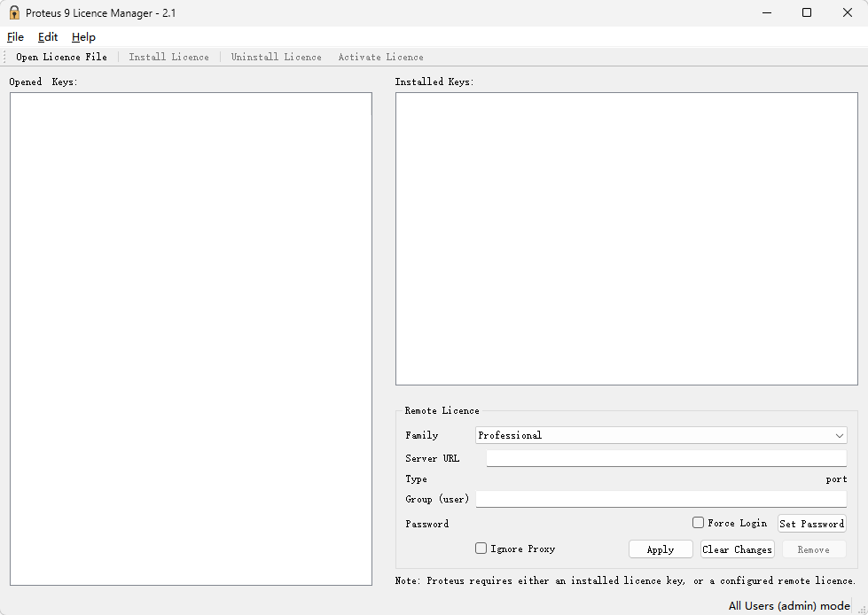Click the All Users (admin) mode status text
This screenshot has width=868, height=615.
pos(789,605)
